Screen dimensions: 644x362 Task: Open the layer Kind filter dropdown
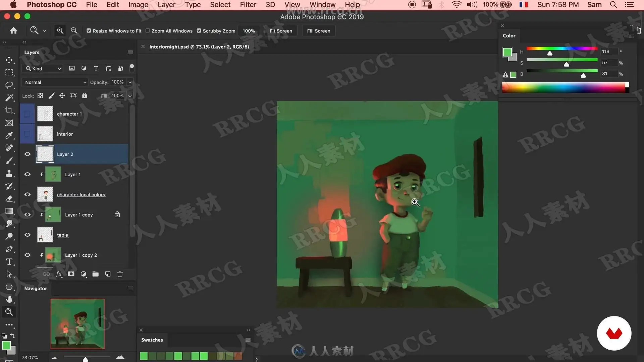[x=43, y=69]
